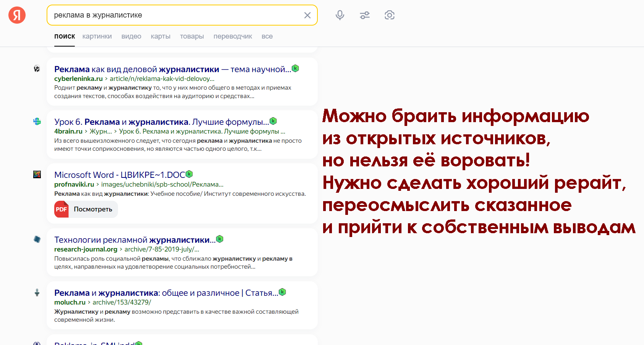Open the 'Журн...' breadcrumb of 4brain result

(101, 131)
